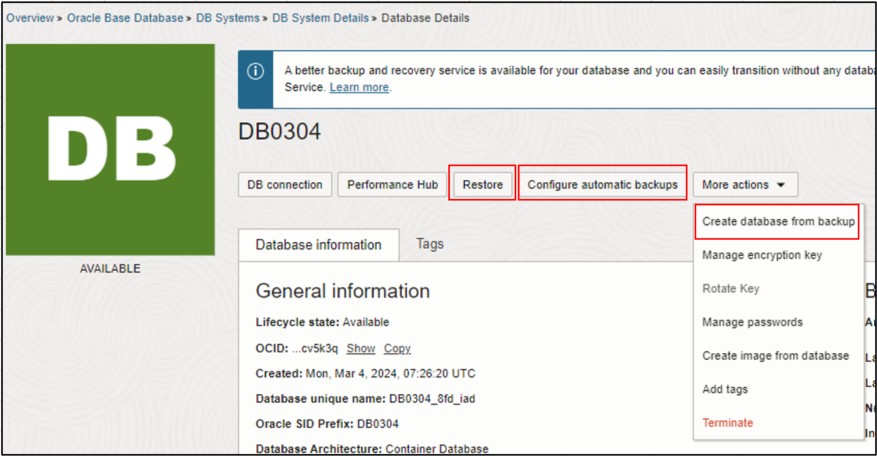Click the DB0304 database title

tap(280, 132)
